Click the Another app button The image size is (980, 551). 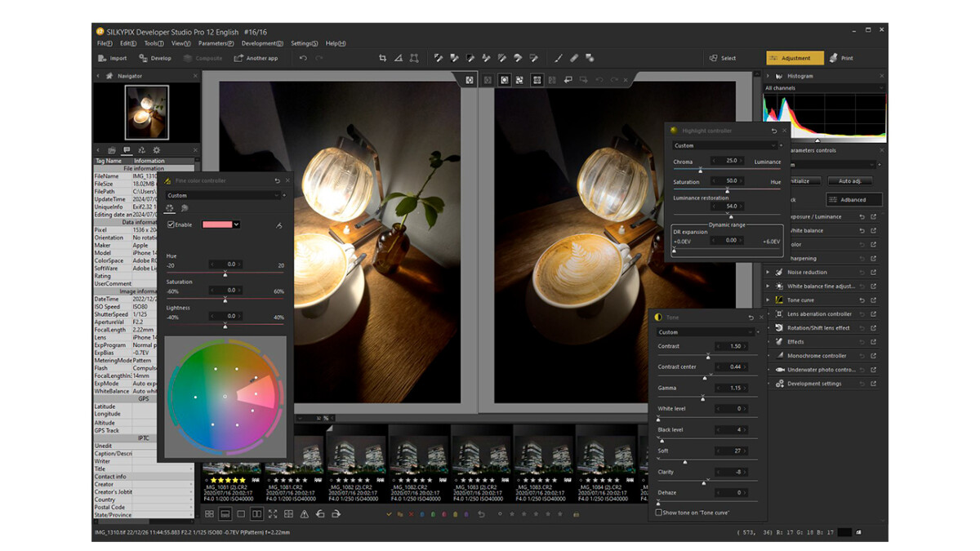click(x=256, y=58)
